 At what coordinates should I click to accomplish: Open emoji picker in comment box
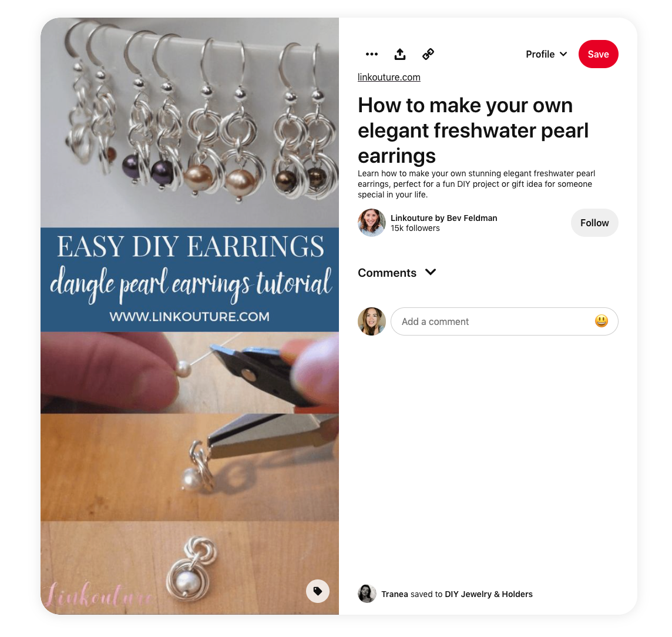(602, 321)
